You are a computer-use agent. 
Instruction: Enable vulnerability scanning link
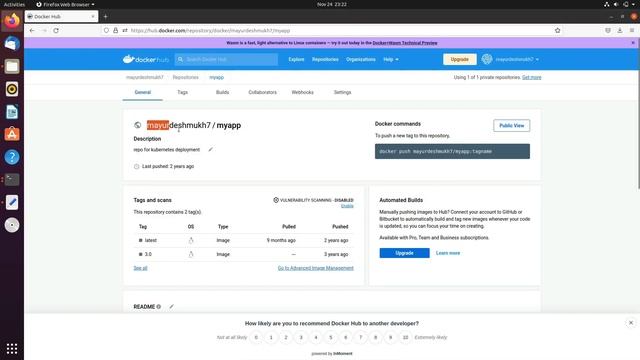coord(347,206)
